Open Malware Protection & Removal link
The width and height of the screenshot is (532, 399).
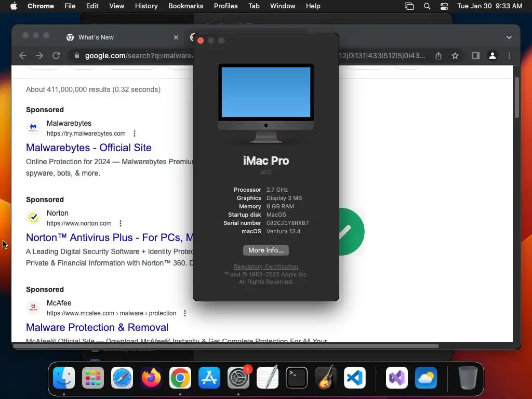point(97,327)
